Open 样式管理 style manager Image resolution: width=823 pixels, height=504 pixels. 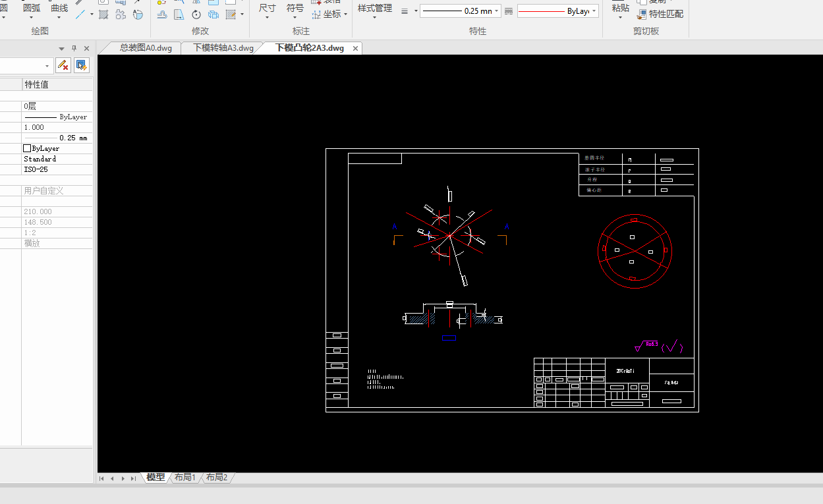374,9
